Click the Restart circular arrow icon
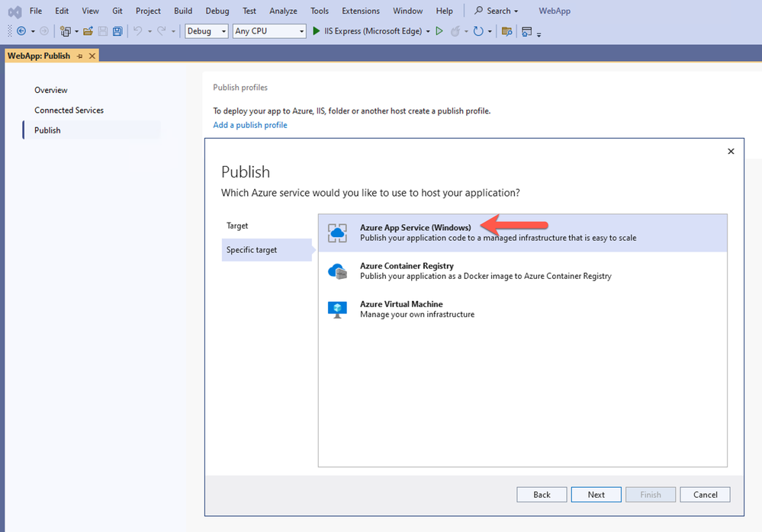Image resolution: width=762 pixels, height=532 pixels. 478,31
